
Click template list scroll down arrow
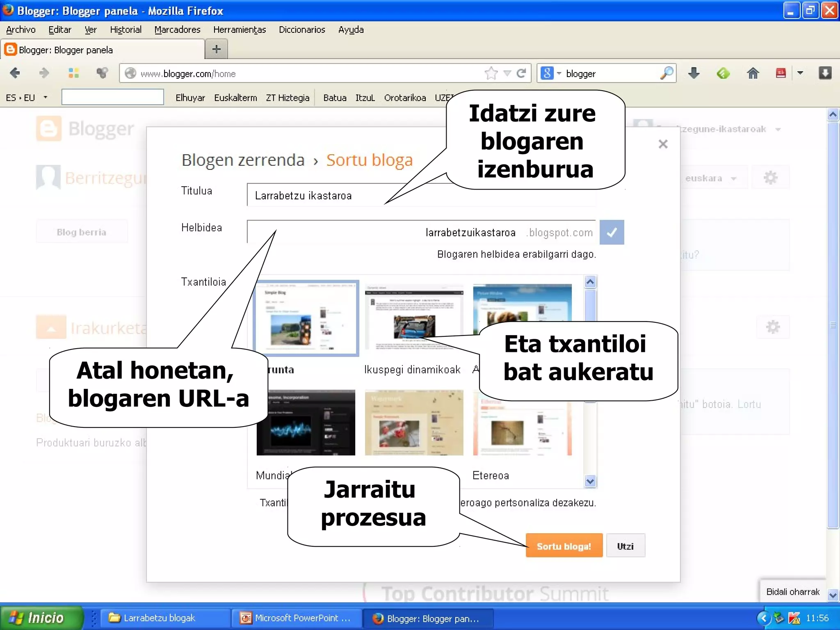pos(590,481)
